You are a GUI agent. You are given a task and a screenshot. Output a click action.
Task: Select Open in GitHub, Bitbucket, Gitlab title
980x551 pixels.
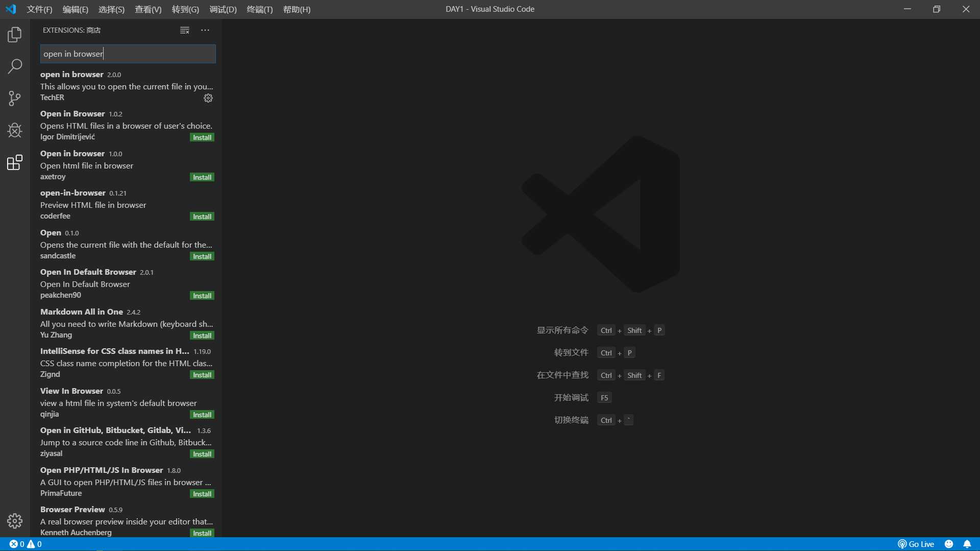pyautogui.click(x=116, y=430)
